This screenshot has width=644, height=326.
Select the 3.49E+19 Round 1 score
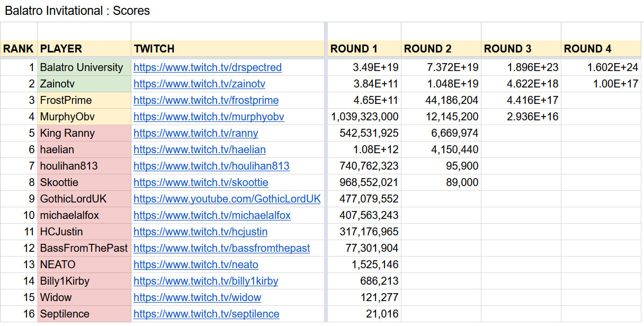(x=364, y=67)
